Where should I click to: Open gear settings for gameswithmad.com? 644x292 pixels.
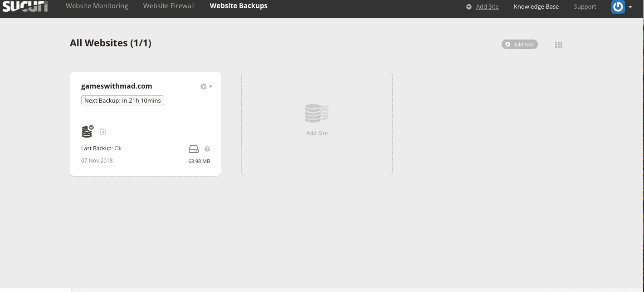tap(204, 86)
